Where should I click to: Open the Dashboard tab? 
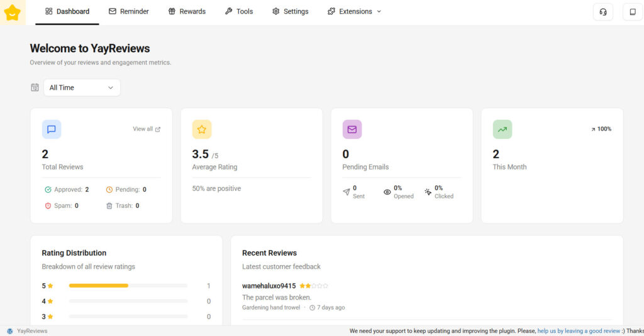pos(67,11)
